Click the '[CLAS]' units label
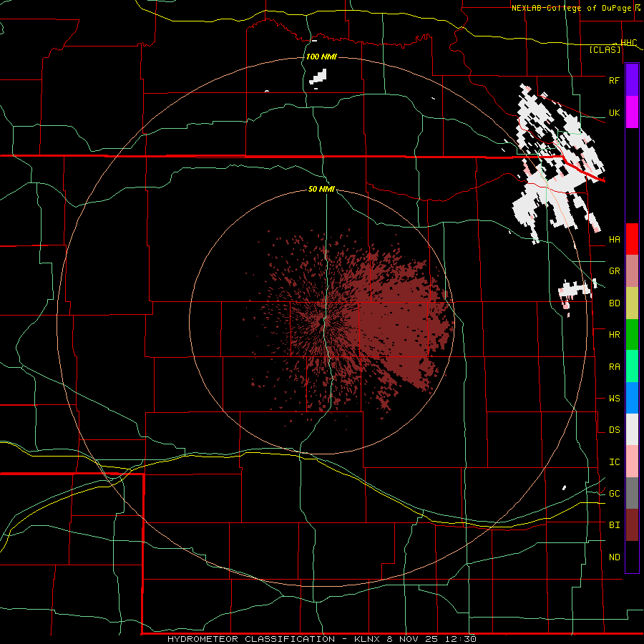 coord(605,50)
